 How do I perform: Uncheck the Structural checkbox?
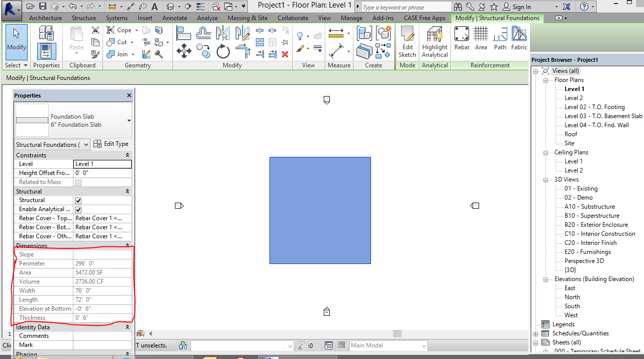[x=78, y=200]
